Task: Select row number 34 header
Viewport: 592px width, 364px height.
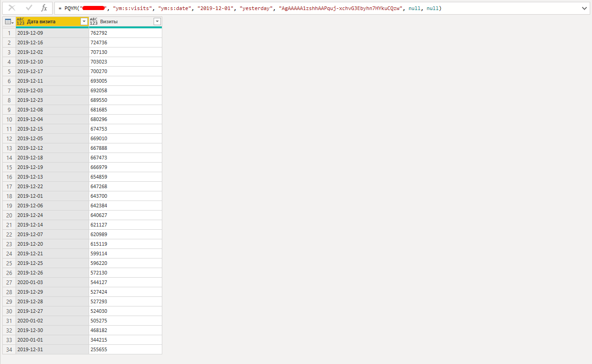Action: click(9, 349)
